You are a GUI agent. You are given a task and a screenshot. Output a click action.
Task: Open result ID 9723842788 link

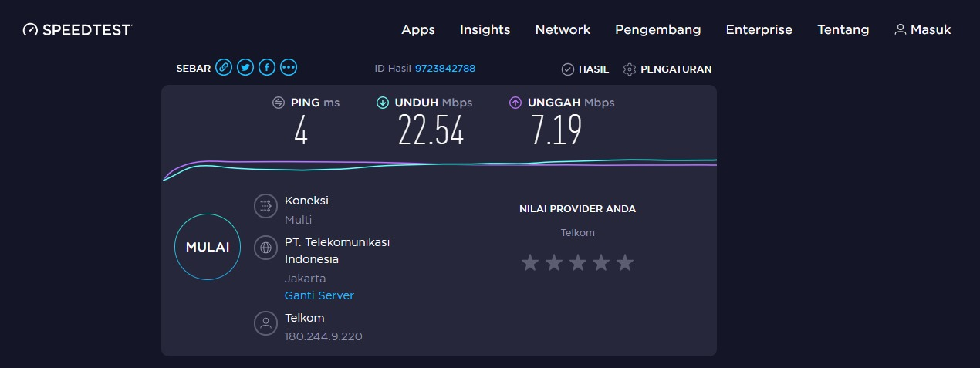coord(445,69)
